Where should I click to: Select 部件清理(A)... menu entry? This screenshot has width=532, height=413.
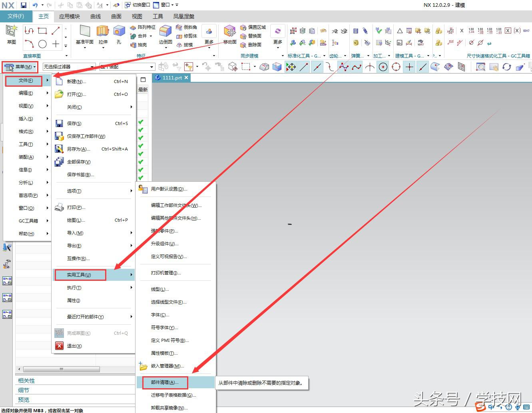click(x=176, y=382)
